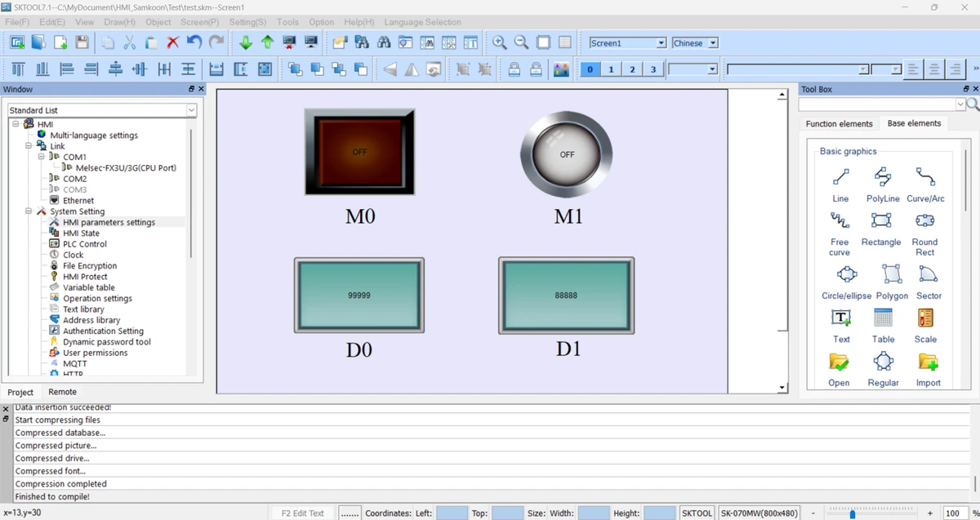Screen dimensions: 980x520
Task: Click the Align Left toolbar icon
Action: 67,69
